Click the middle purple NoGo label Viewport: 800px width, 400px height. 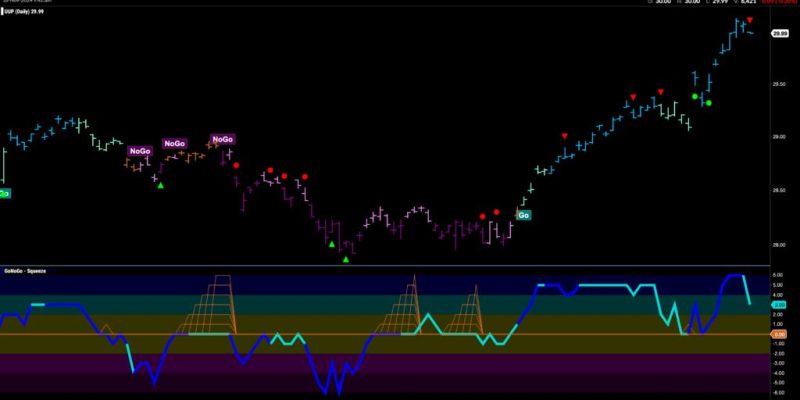click(174, 143)
